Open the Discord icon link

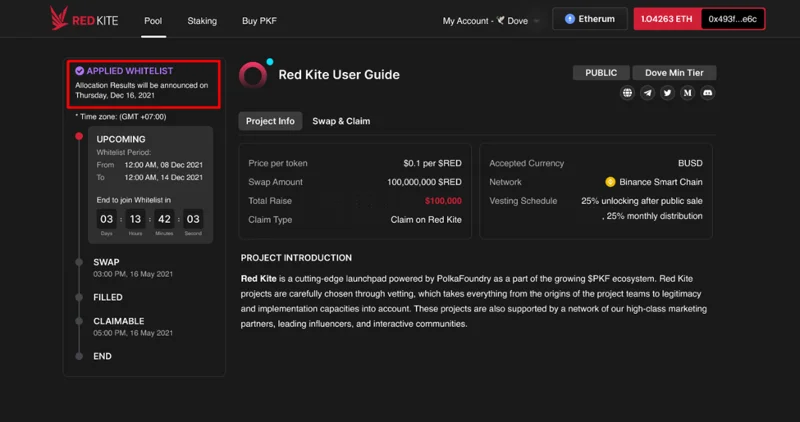pos(708,93)
